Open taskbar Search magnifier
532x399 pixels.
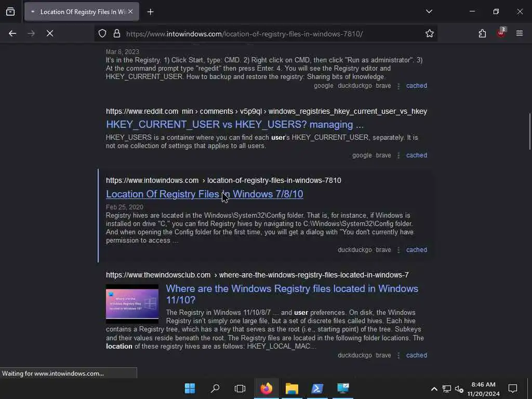(x=215, y=388)
